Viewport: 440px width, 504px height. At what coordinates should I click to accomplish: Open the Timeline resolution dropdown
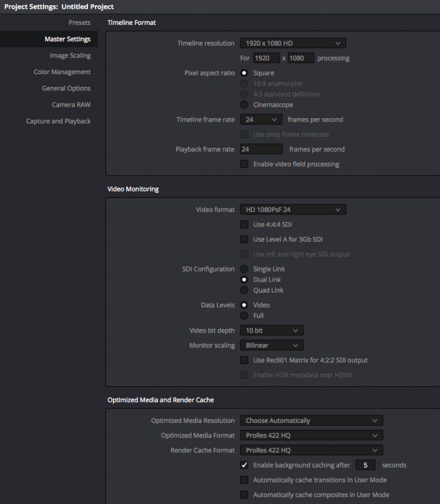(293, 43)
